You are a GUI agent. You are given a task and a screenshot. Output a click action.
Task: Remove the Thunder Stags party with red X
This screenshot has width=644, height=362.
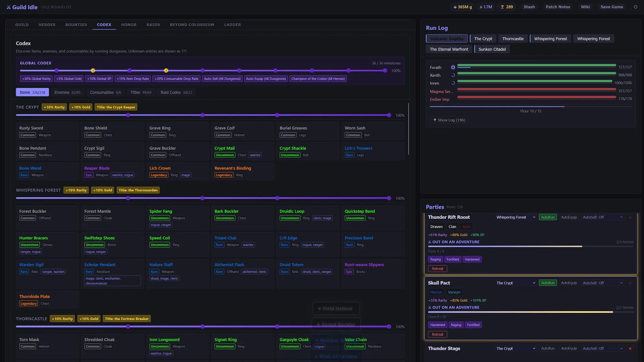(x=630, y=349)
